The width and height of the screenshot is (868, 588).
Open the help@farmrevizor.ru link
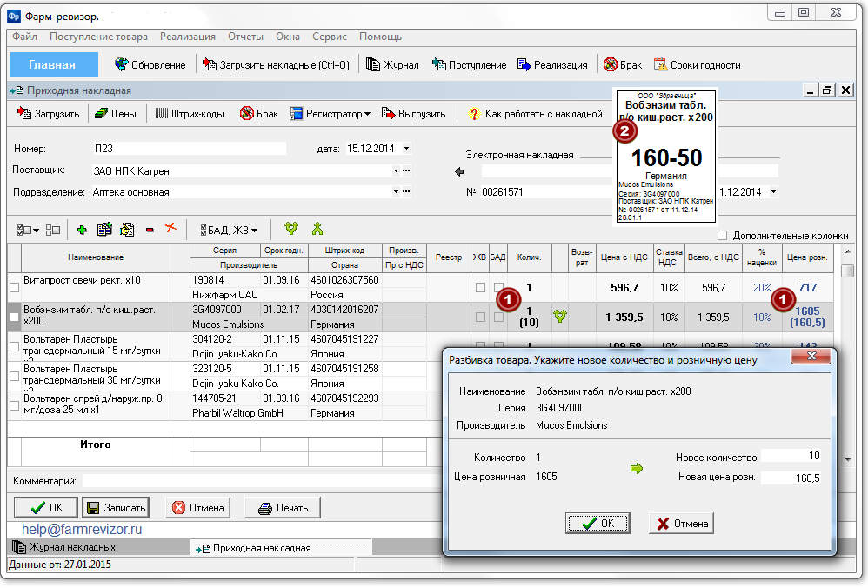click(x=82, y=530)
